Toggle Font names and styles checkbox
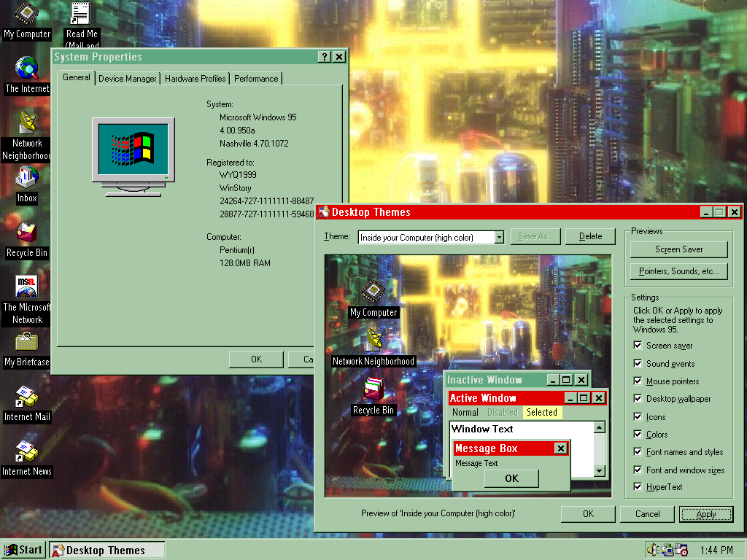This screenshot has height=560, width=747. [x=638, y=452]
